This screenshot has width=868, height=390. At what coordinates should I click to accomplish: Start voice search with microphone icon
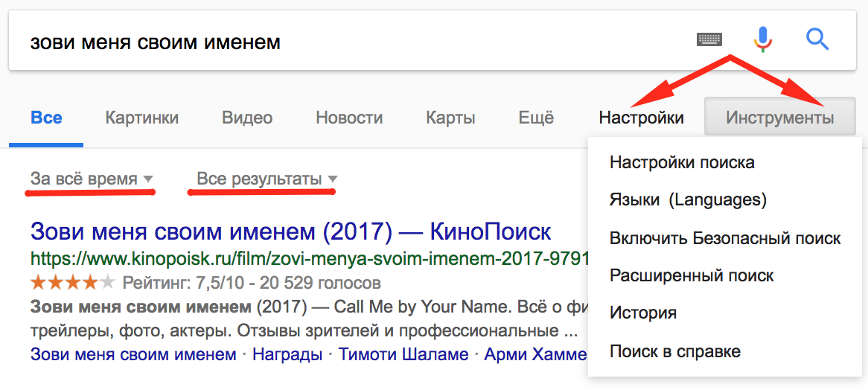coord(763,39)
